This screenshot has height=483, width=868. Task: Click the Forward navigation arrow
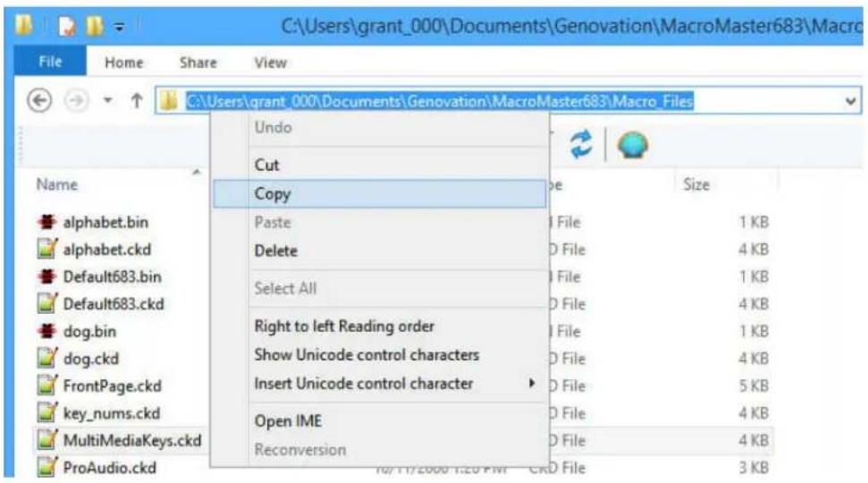click(x=76, y=101)
